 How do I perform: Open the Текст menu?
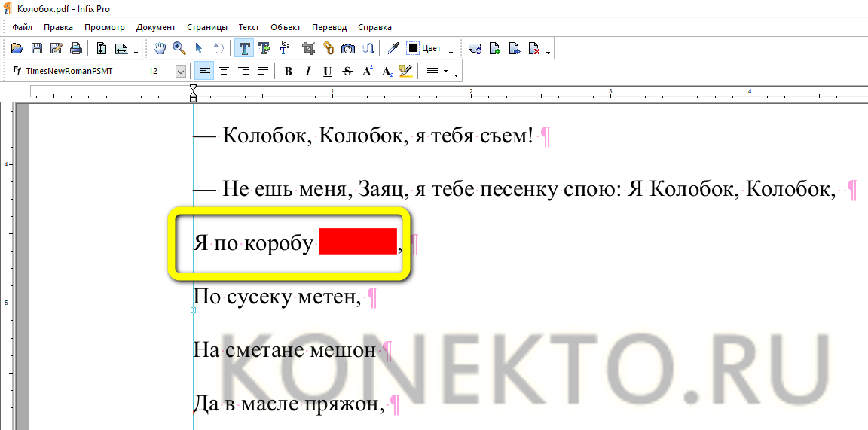point(249,27)
